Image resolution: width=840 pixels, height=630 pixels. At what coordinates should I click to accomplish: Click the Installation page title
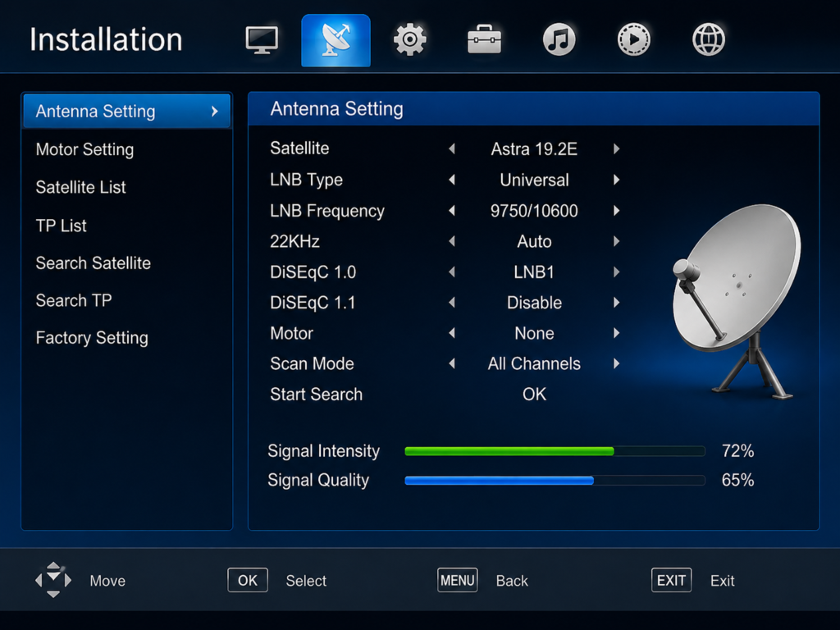pos(106,39)
